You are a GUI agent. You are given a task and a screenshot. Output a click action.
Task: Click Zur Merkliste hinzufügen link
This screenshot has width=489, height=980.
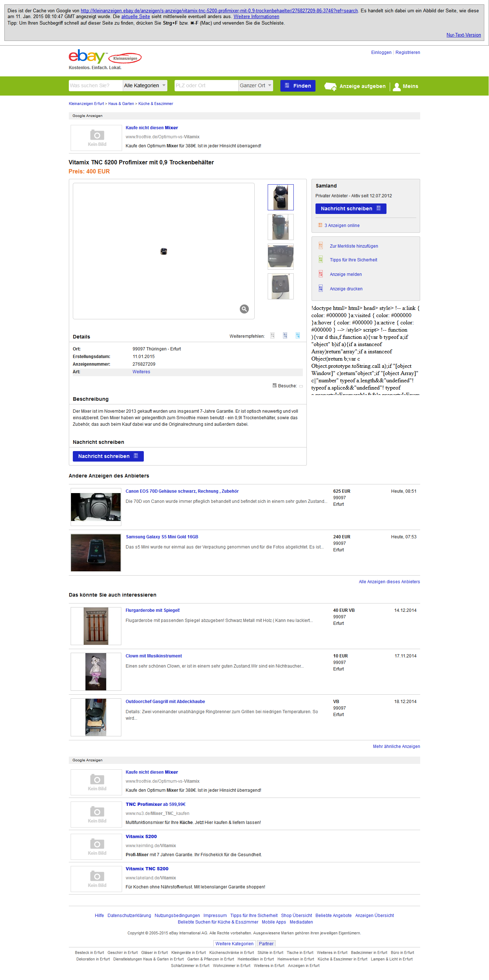click(354, 246)
